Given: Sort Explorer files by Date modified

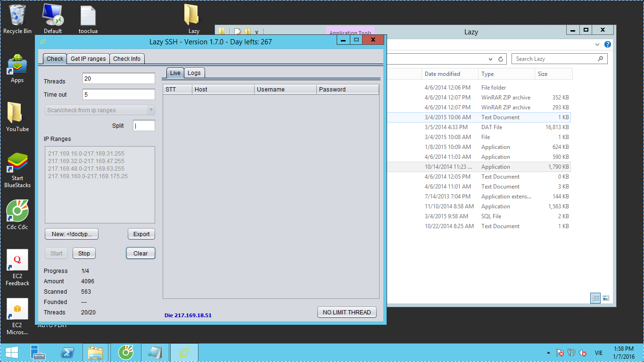Looking at the screenshot, I should [450, 74].
